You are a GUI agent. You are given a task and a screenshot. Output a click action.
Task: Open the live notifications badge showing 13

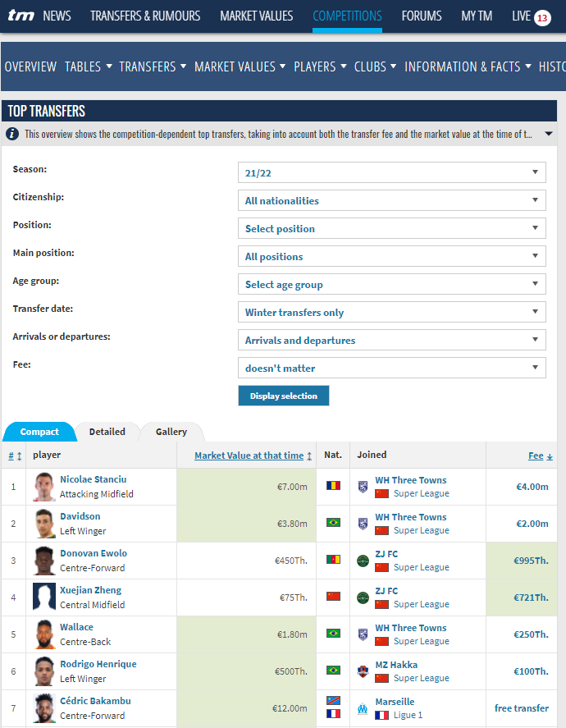[542, 17]
